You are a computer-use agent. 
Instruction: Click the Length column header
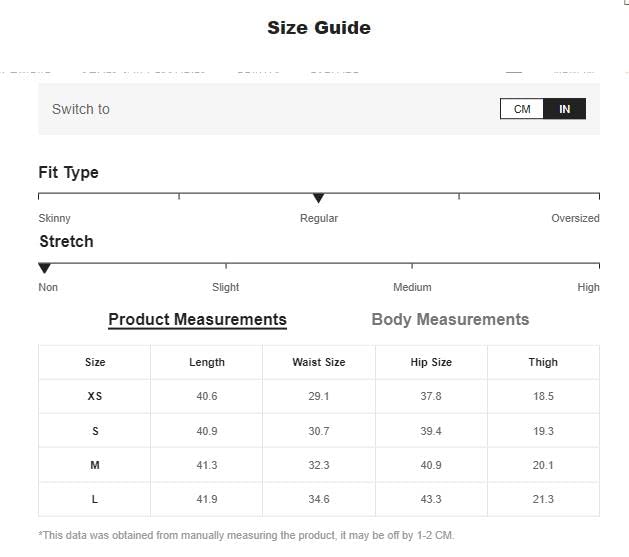[207, 362]
